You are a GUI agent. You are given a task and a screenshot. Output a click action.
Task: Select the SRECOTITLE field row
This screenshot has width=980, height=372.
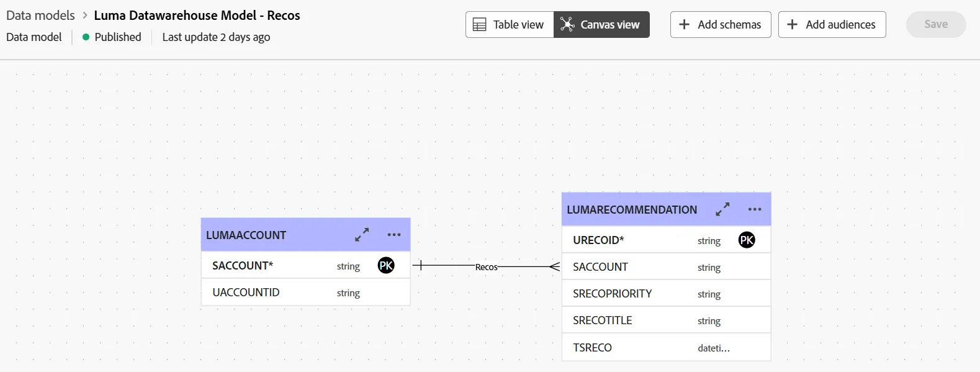click(x=667, y=320)
